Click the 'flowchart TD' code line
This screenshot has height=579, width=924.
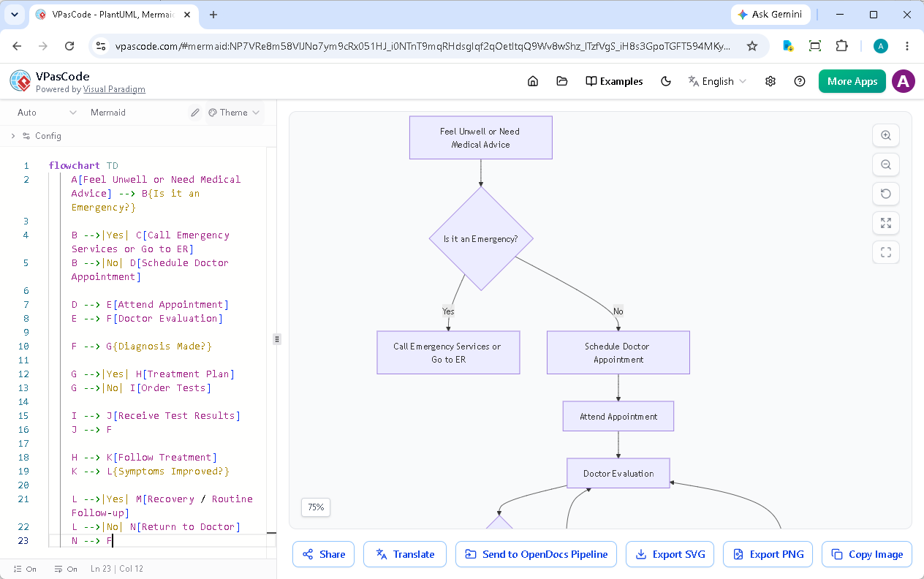pos(83,166)
